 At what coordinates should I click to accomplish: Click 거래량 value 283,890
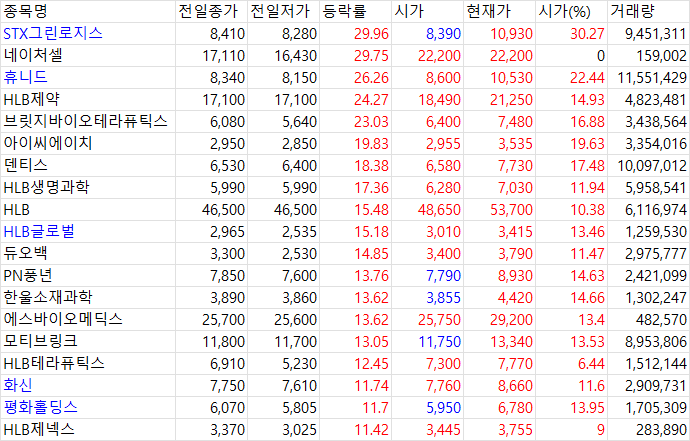click(661, 430)
